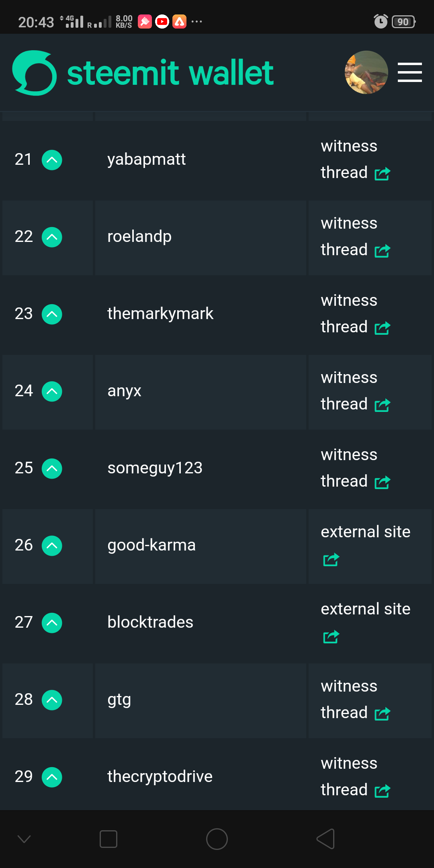Open gtg's witness thread link

tap(355, 699)
